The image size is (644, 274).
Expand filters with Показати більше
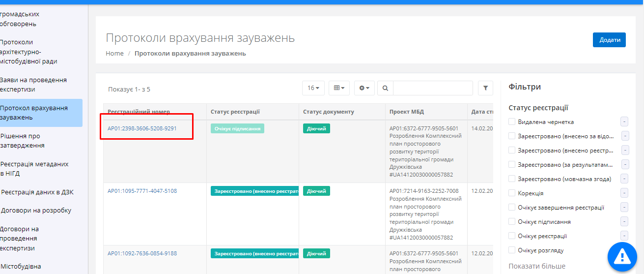[x=536, y=266]
